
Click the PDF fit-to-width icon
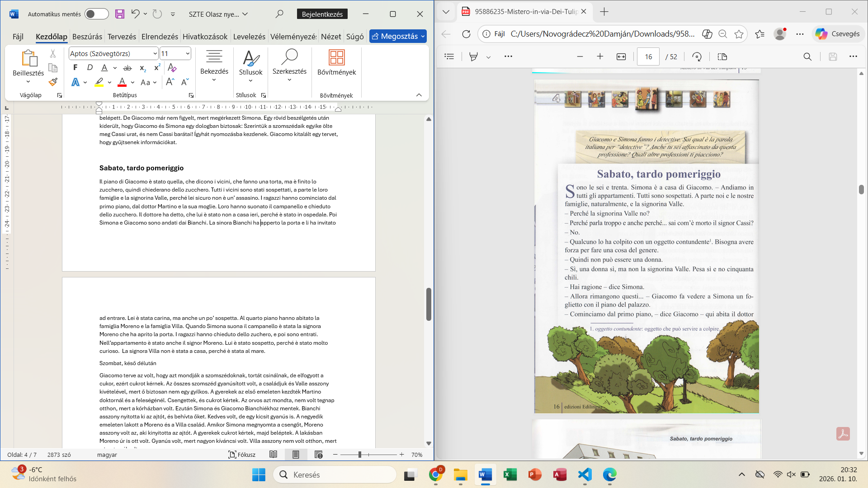[x=621, y=56]
